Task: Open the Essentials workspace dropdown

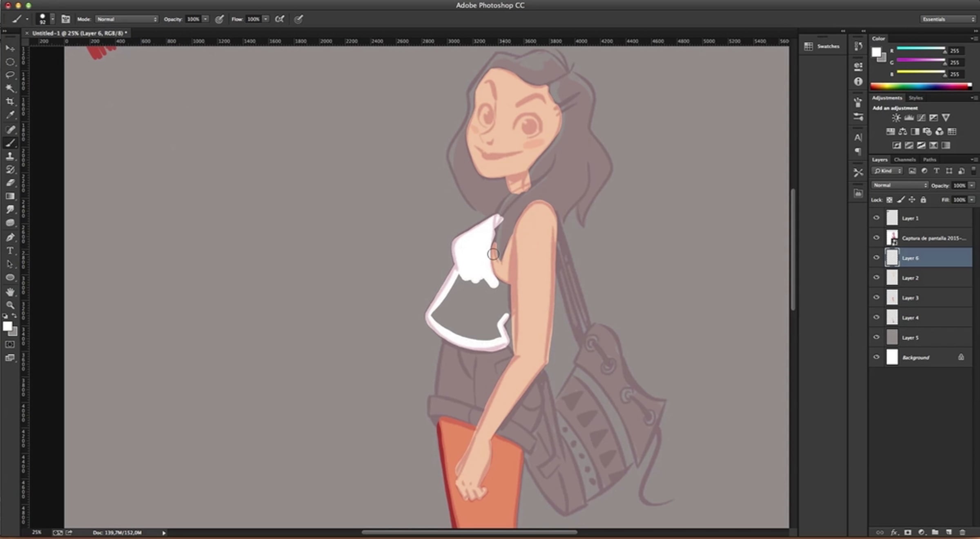Action: 947,19
